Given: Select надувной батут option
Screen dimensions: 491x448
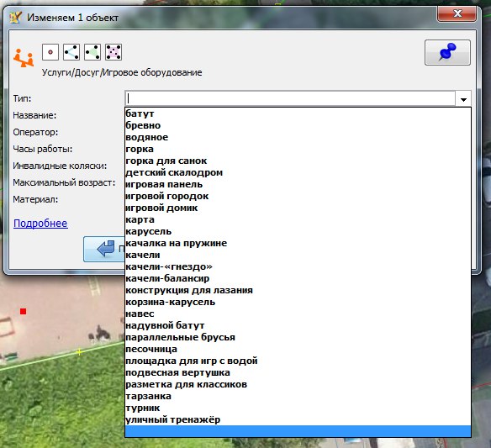Looking at the screenshot, I should tap(298, 325).
